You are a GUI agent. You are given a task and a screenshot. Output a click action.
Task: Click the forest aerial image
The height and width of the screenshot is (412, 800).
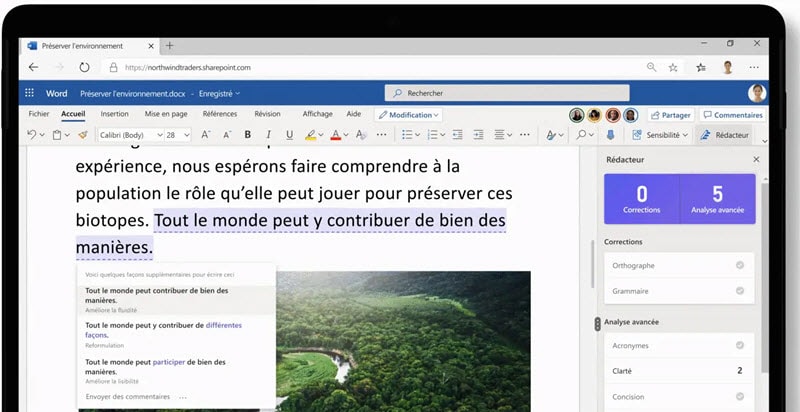(403, 341)
